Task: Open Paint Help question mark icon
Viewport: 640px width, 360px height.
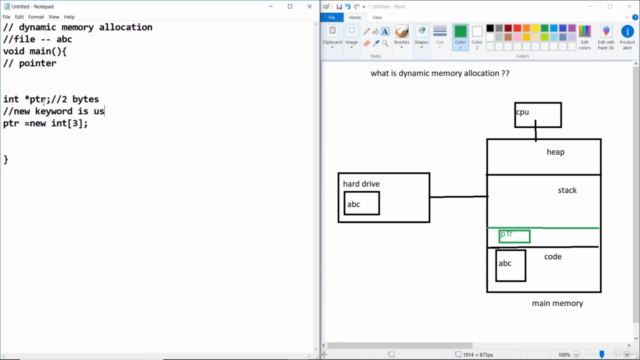Action: (x=635, y=17)
